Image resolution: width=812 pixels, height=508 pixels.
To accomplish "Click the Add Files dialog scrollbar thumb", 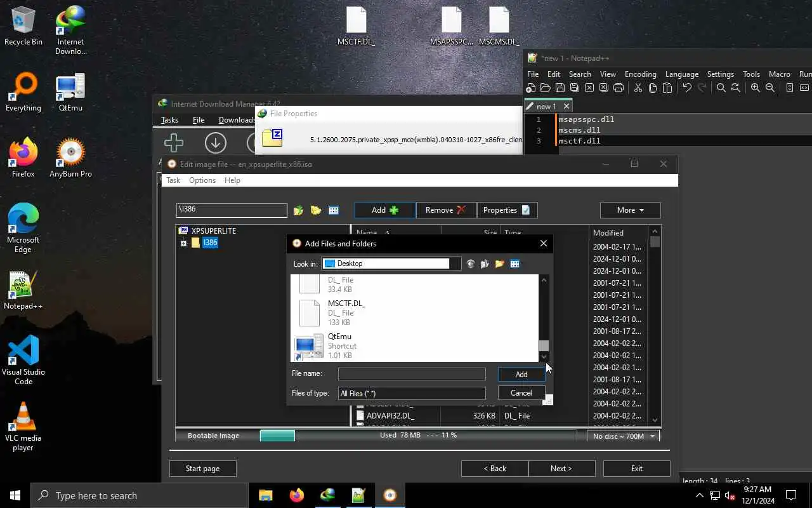I will 544,345.
